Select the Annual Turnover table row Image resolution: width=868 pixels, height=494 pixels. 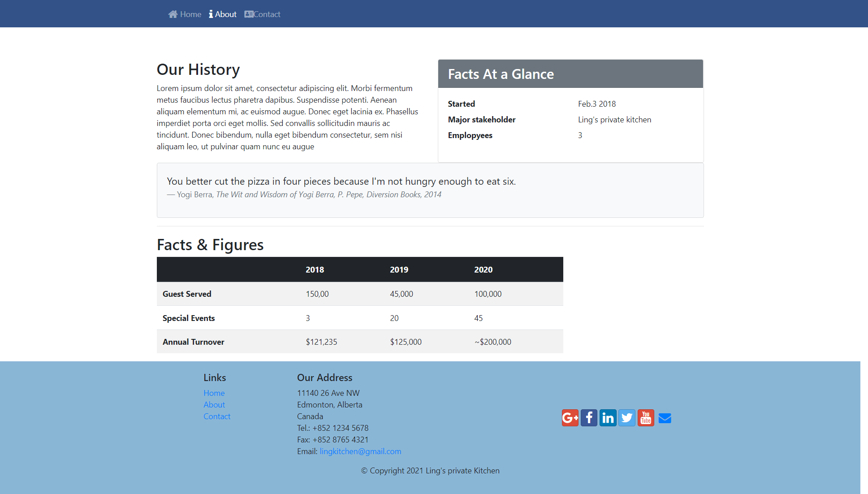pyautogui.click(x=193, y=342)
